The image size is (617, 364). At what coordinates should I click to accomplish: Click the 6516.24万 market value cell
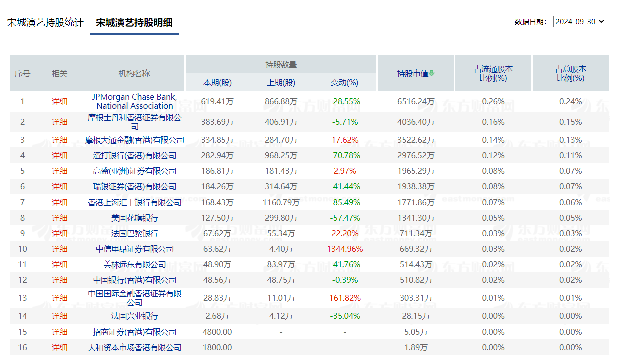pos(416,101)
